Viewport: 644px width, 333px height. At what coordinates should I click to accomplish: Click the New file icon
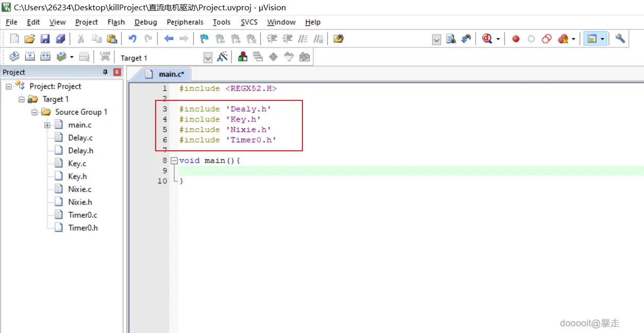pyautogui.click(x=14, y=39)
